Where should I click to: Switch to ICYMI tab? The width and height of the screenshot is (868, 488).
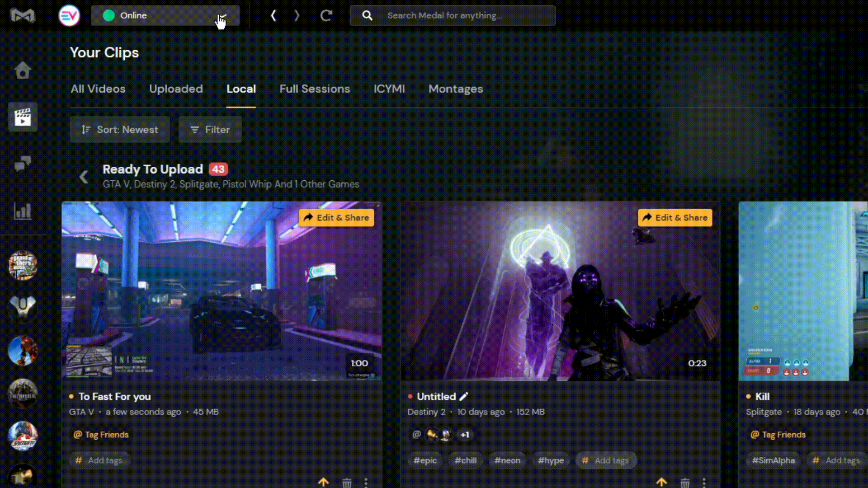(389, 89)
